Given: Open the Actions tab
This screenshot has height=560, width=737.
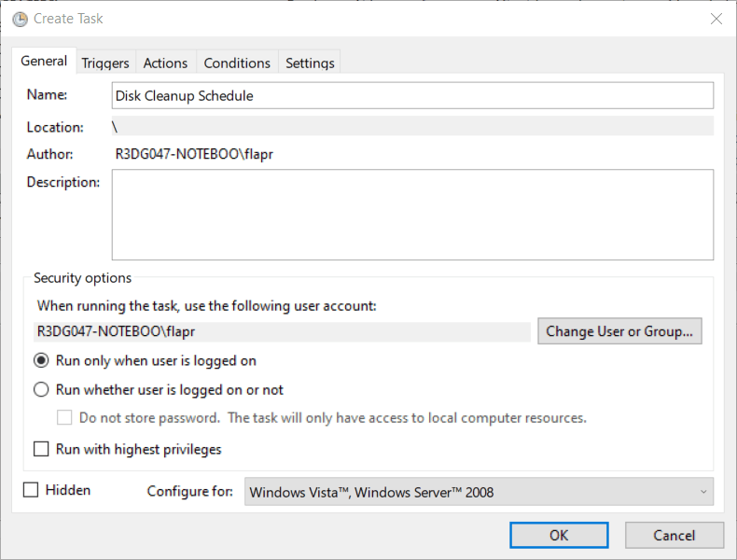Looking at the screenshot, I should [x=165, y=63].
